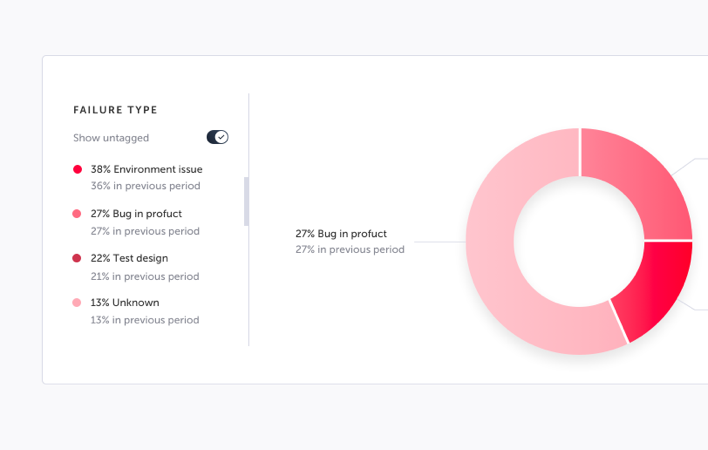Click 21% in previous period text
708x450 pixels.
click(145, 276)
